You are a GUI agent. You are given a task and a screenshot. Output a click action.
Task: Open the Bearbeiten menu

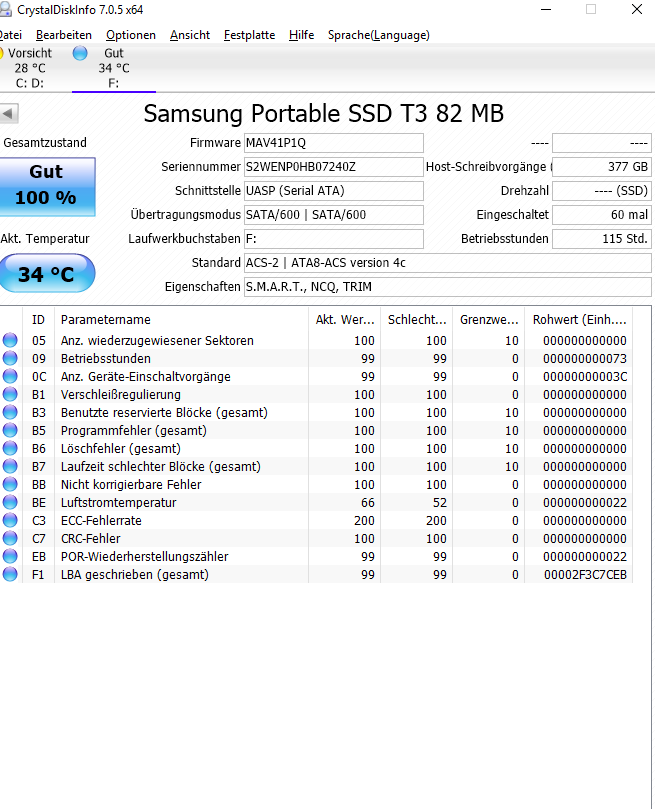tap(64, 35)
